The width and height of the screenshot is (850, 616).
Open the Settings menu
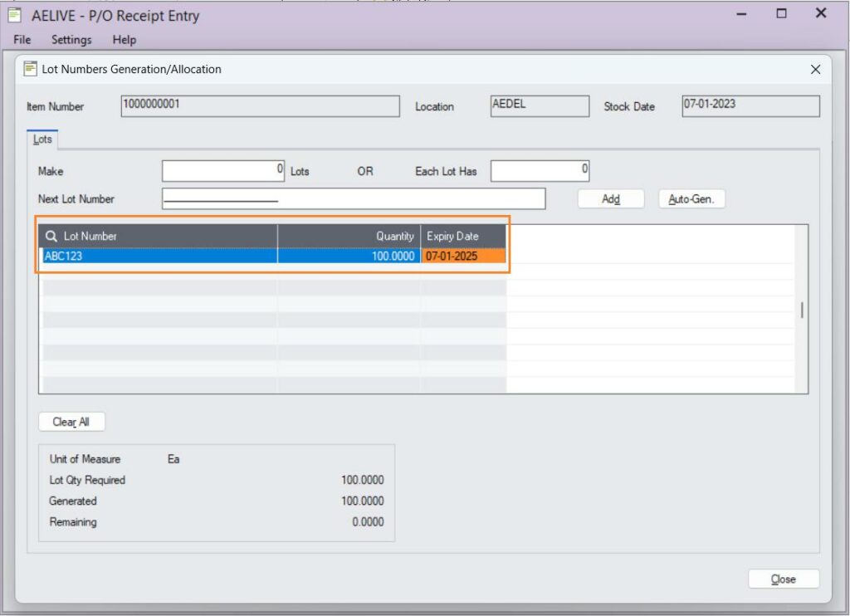click(x=71, y=40)
